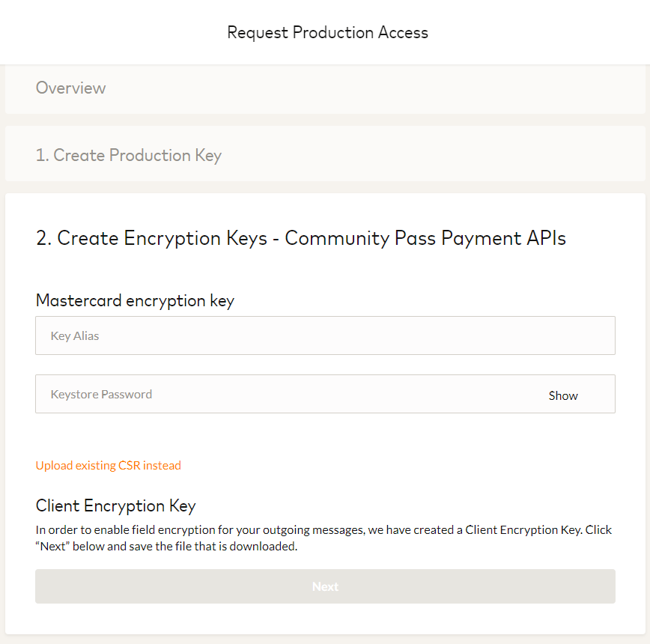
Task: Click the Keystore Password placeholder text
Action: (101, 395)
